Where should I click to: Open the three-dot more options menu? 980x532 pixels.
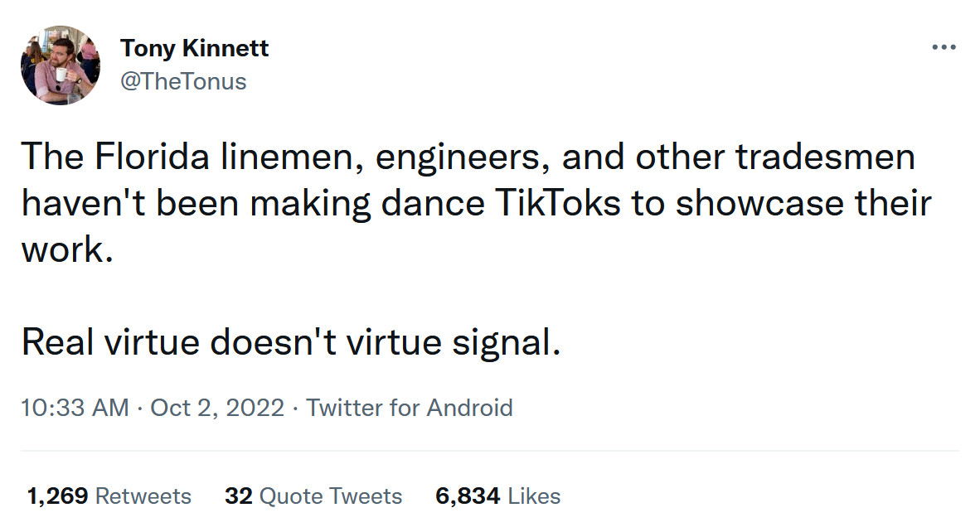(x=944, y=47)
